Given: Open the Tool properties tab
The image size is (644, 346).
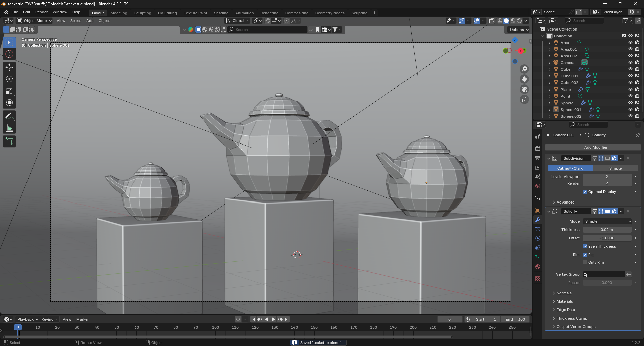Looking at the screenshot, I should tap(538, 136).
